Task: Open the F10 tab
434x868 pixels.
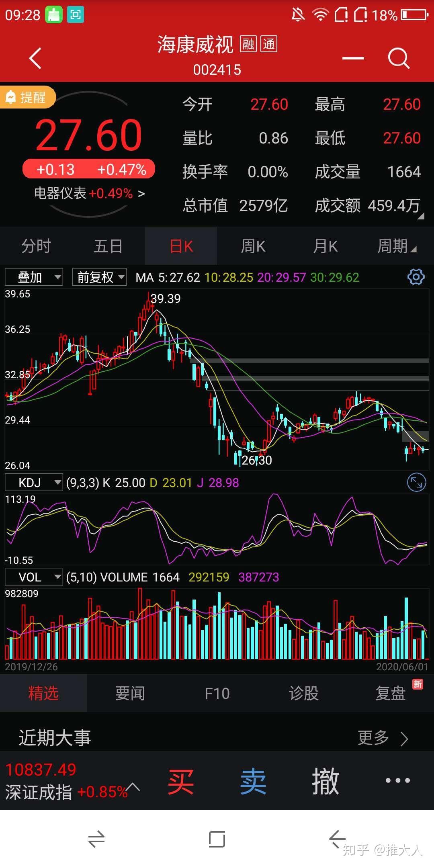Action: coord(217,694)
